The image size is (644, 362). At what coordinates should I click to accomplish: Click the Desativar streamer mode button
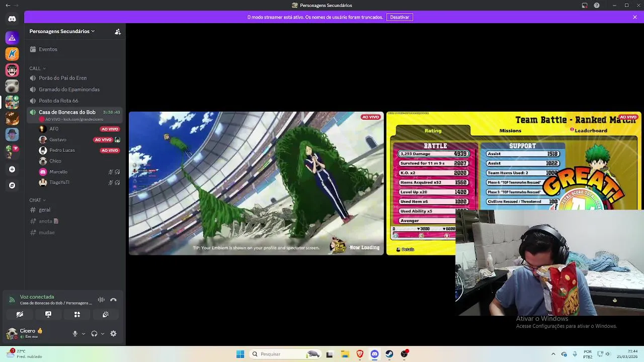[x=399, y=17]
